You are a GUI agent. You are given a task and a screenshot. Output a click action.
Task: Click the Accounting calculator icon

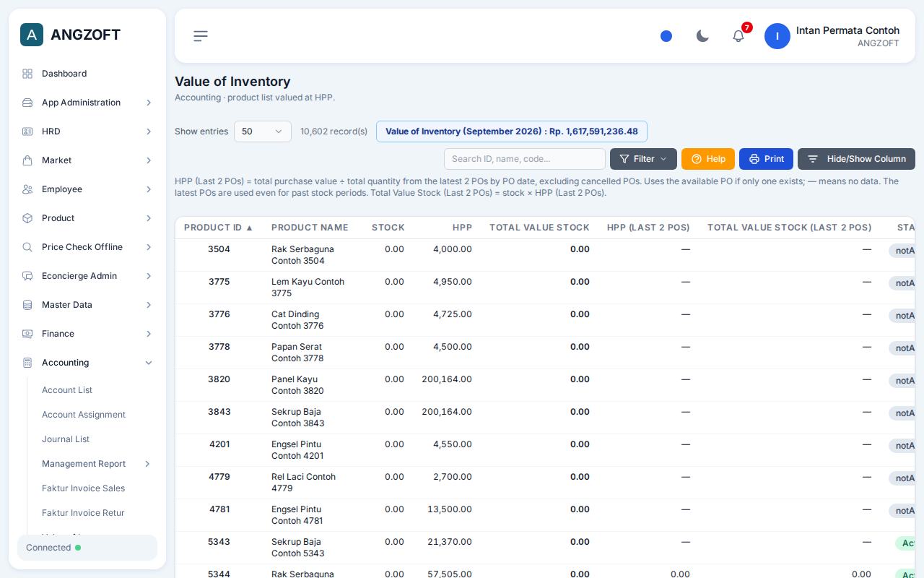27,363
